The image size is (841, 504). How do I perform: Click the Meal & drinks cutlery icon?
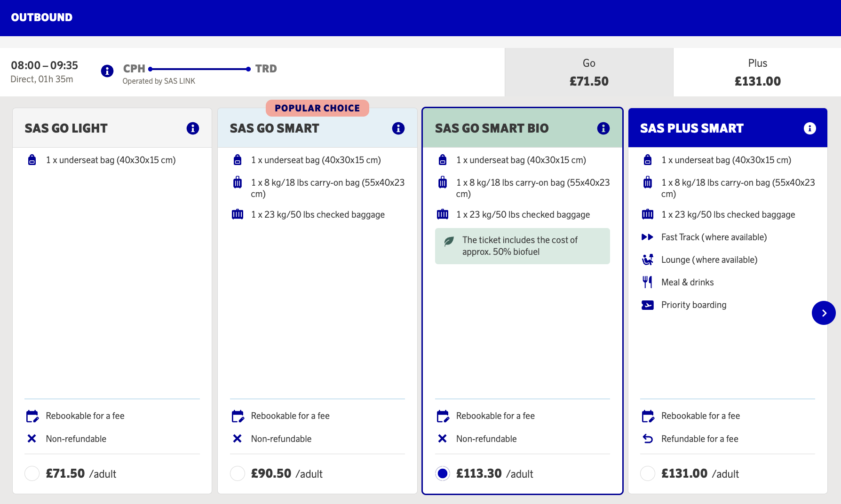pos(648,282)
